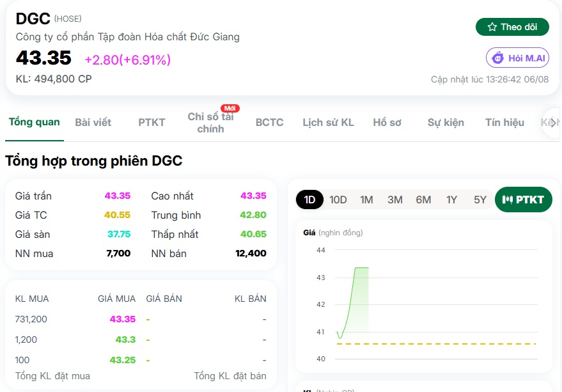The width and height of the screenshot is (562, 392).
Task: Click the change +2.80(+6.91%)
Action: pyautogui.click(x=128, y=60)
